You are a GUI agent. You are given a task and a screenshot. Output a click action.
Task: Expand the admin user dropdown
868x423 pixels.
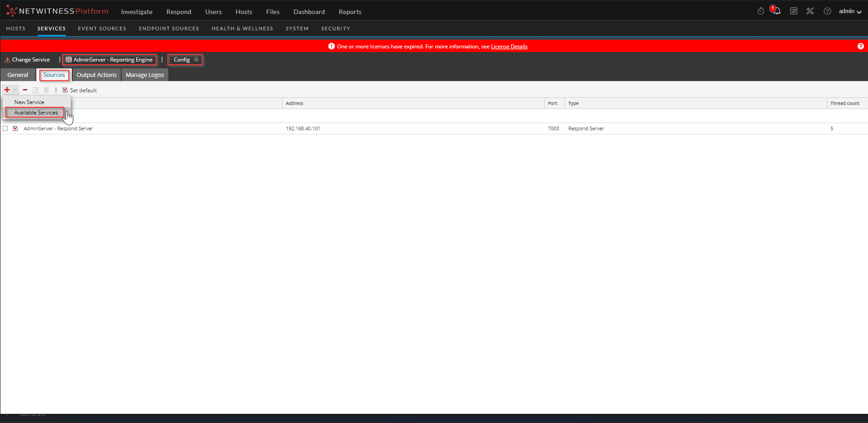tap(849, 11)
